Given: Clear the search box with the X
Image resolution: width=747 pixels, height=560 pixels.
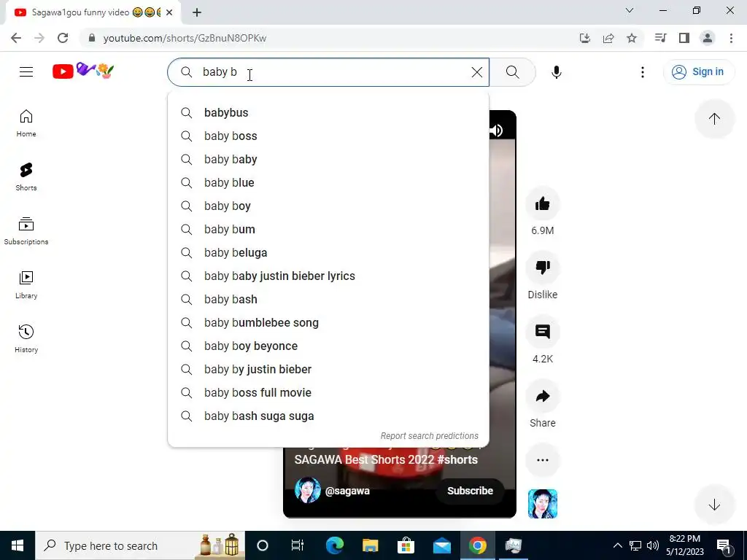Looking at the screenshot, I should (x=476, y=72).
